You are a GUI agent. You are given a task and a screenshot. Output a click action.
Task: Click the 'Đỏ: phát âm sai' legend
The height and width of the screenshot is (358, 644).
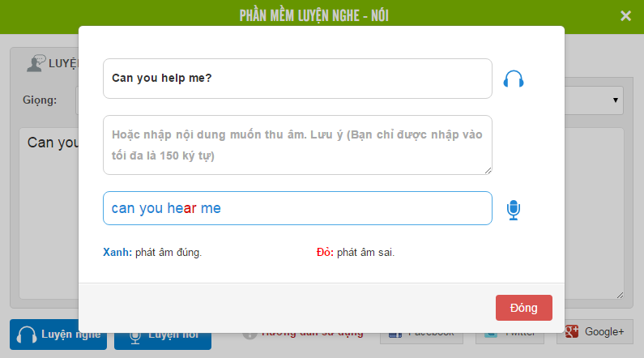click(x=356, y=252)
